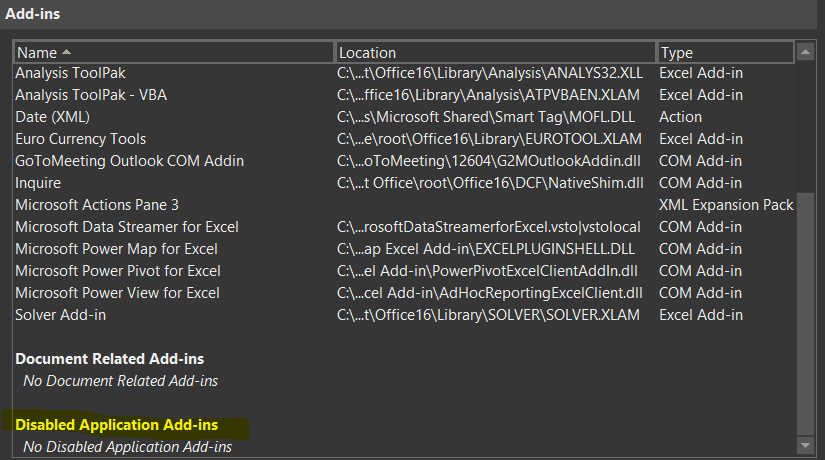Click the add-ins list vertical scrollbar thumb
Viewport: 825px width, 460px height.
click(x=805, y=314)
